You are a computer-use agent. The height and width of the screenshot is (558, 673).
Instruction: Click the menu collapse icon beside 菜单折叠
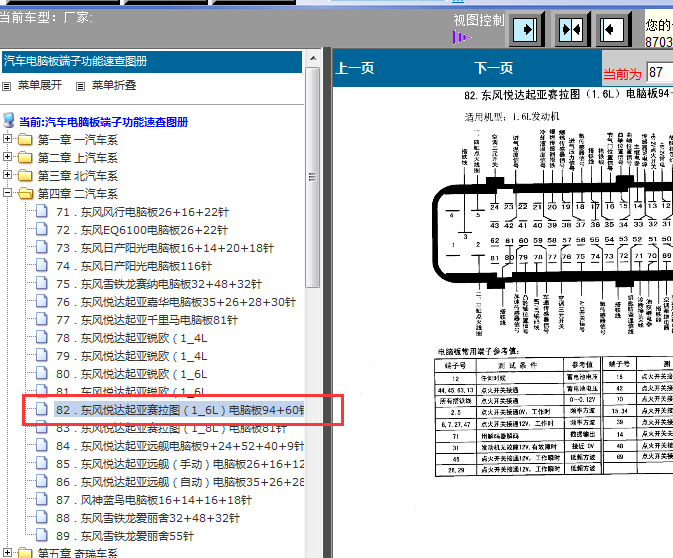(x=80, y=86)
